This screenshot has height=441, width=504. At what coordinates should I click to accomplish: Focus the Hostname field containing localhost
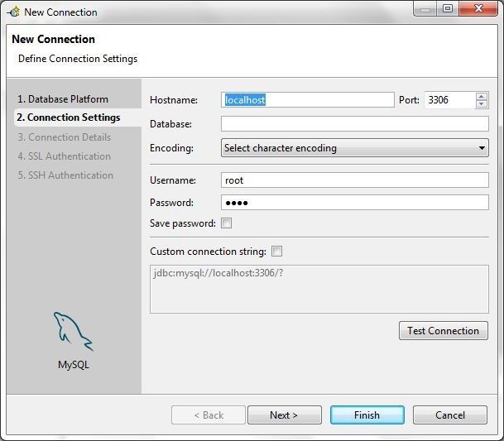[x=308, y=100]
